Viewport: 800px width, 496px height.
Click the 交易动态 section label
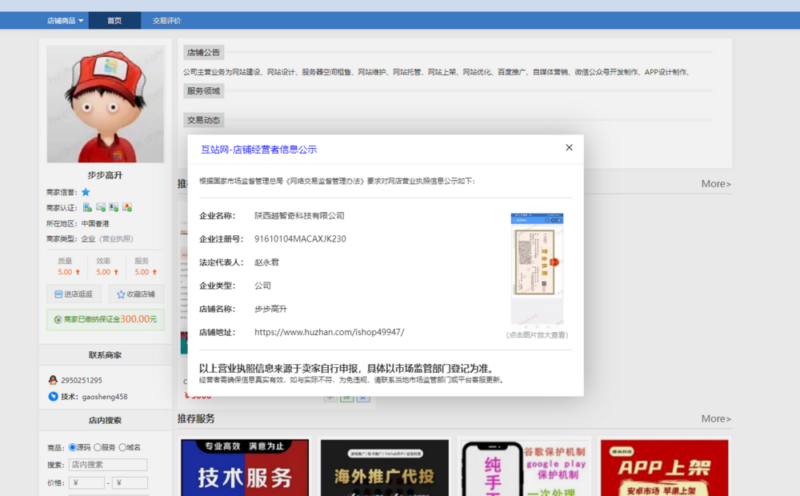click(x=203, y=120)
